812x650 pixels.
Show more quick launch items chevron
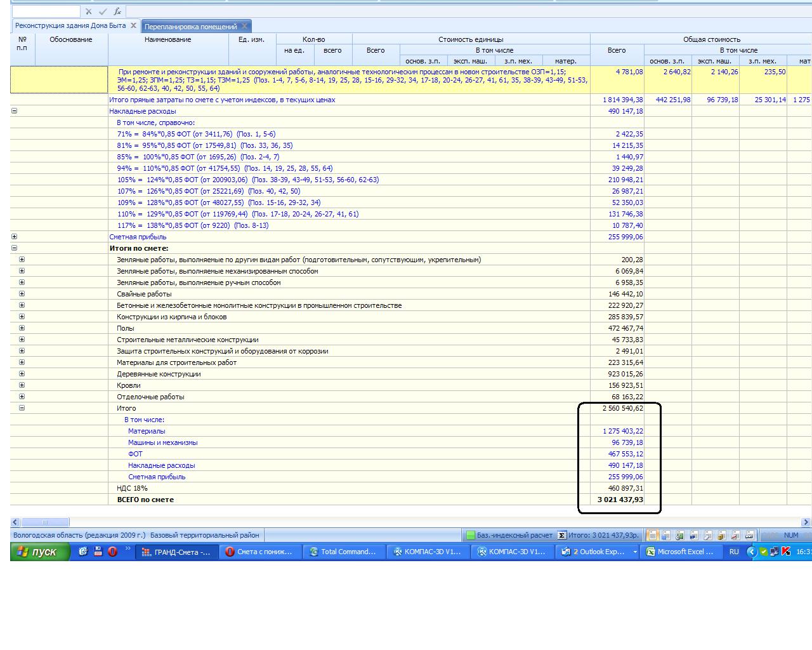128,549
